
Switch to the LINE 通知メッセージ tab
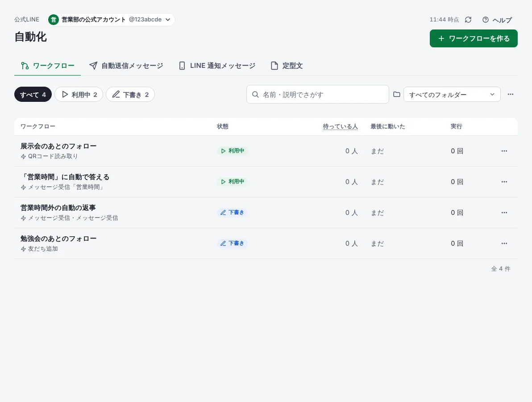217,66
